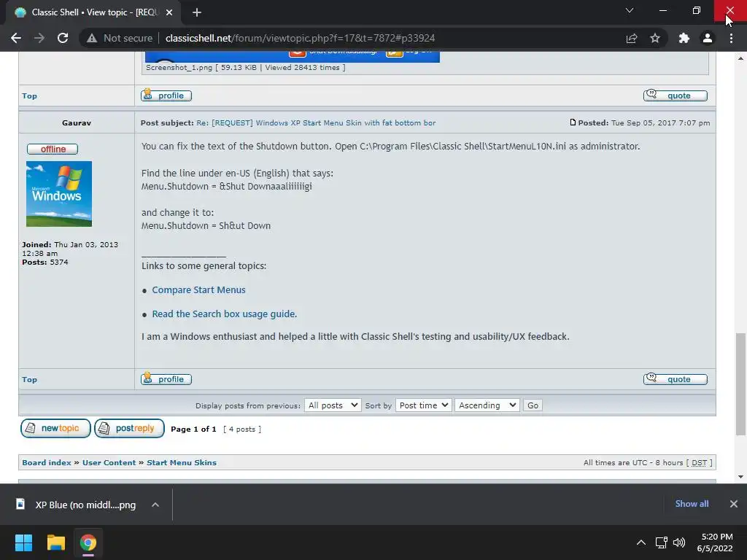Expand the All posts dropdown
This screenshot has width=747, height=560.
pos(333,405)
